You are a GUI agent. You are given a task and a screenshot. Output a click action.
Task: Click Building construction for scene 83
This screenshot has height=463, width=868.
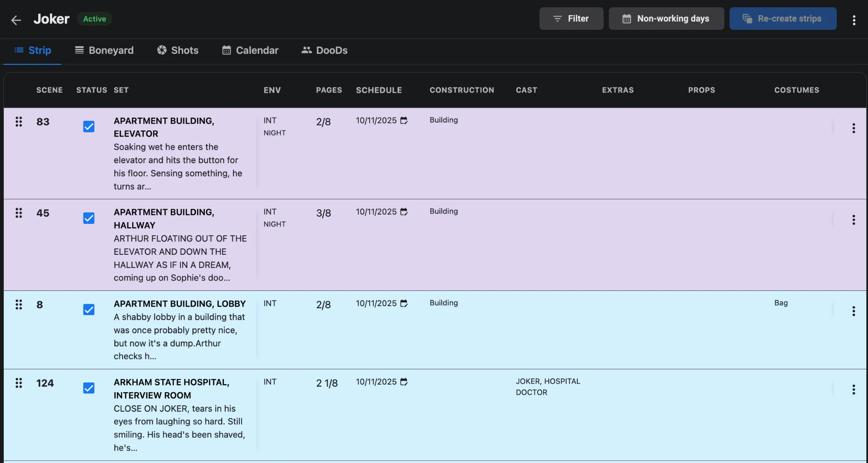(x=444, y=120)
